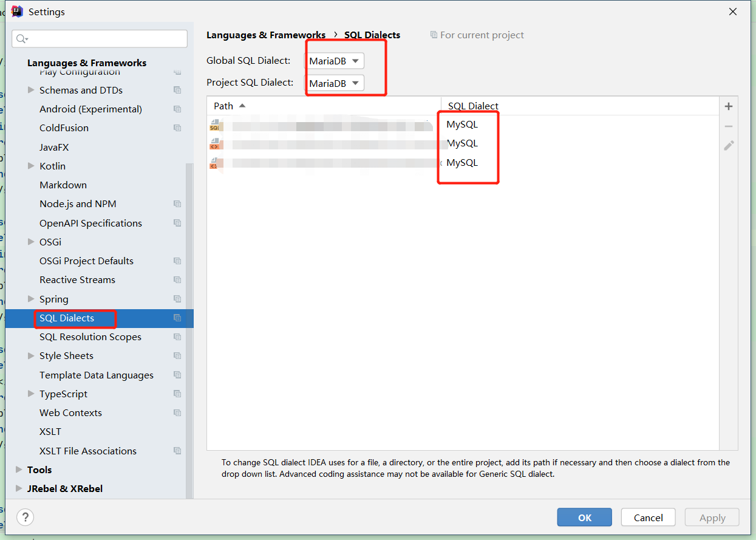Expand the TypeScript settings node
This screenshot has width=756, height=540.
(31, 394)
